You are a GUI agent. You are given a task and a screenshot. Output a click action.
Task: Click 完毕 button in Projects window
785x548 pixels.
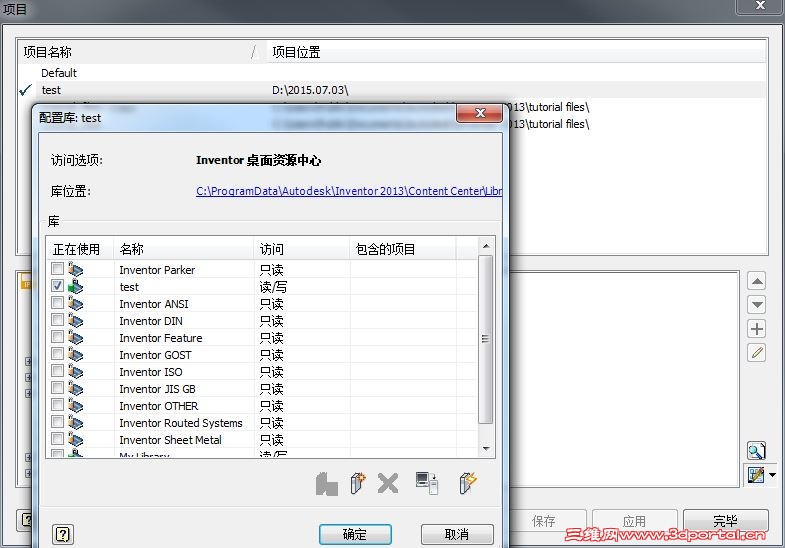[x=725, y=521]
